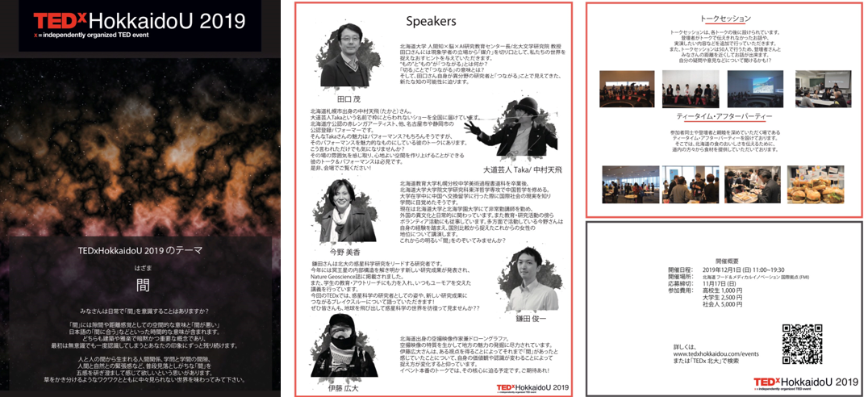Click the large 間 kanji on the cover

point(144,284)
